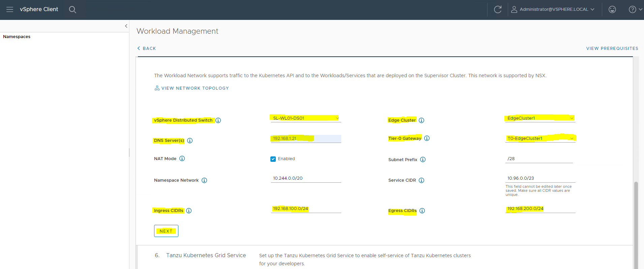Click step 6 Tanzu Kubernetes Grid Service
This screenshot has width=644, height=269.
pyautogui.click(x=206, y=256)
